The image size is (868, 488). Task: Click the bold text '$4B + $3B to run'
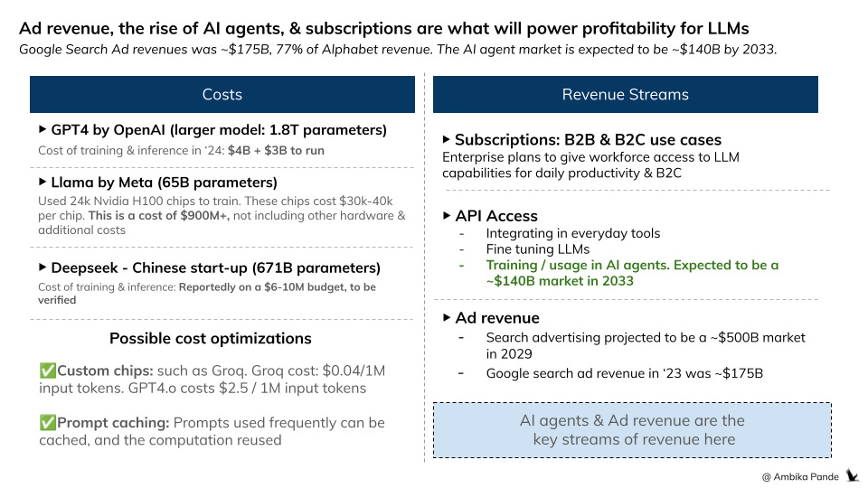pyautogui.click(x=276, y=151)
